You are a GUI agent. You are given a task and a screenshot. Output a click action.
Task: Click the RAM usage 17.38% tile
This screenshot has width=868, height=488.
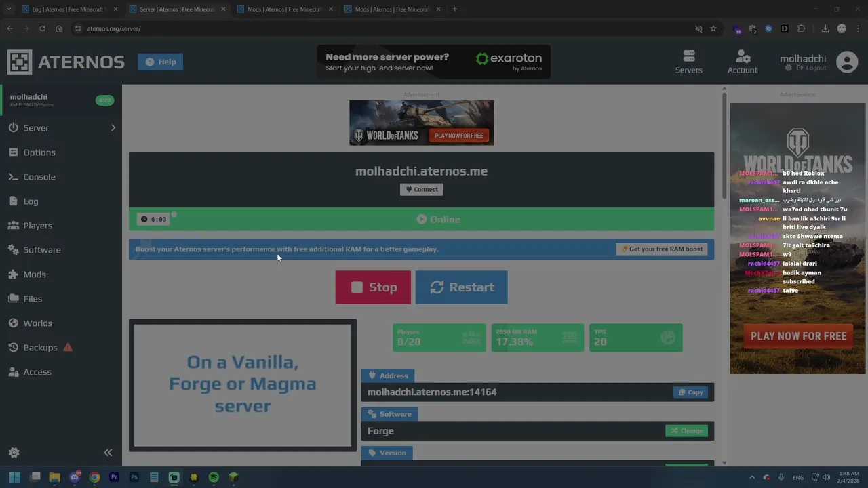(537, 338)
